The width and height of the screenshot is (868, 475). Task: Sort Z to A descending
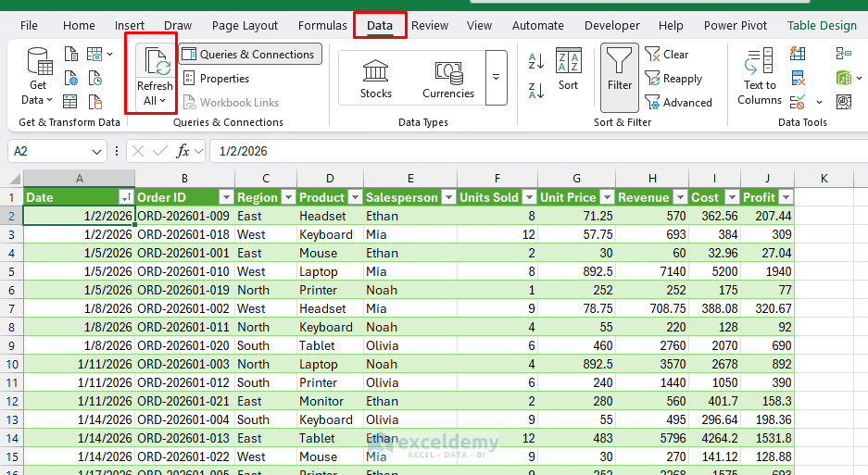coord(535,90)
